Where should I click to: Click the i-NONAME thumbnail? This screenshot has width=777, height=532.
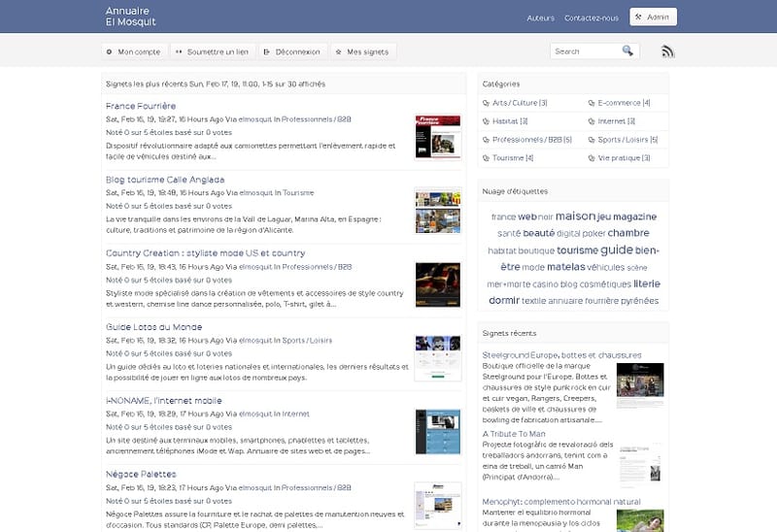[438, 431]
